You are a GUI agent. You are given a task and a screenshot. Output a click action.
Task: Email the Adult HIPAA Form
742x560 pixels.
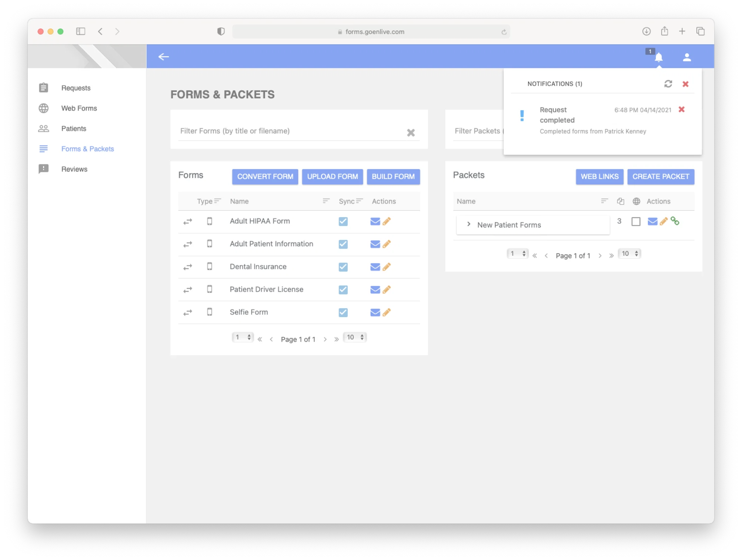tap(375, 221)
